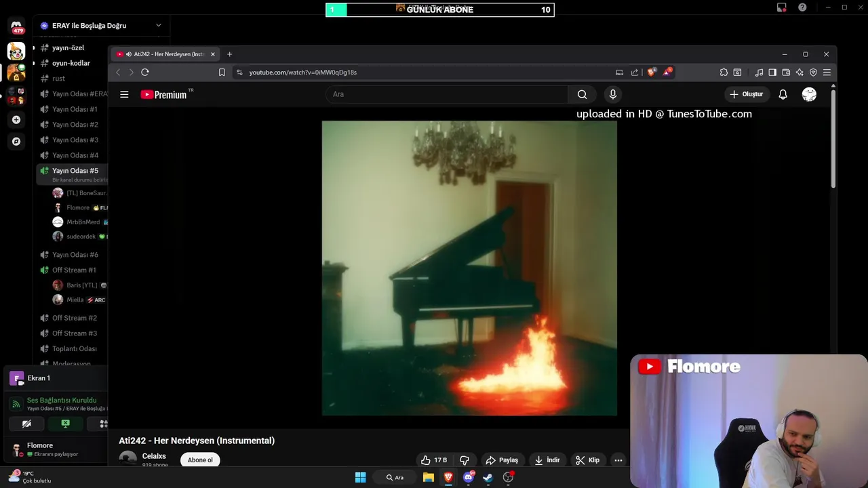The image size is (868, 488).
Task: Join Off Stream #1 voice channel
Action: pyautogui.click(x=73, y=270)
